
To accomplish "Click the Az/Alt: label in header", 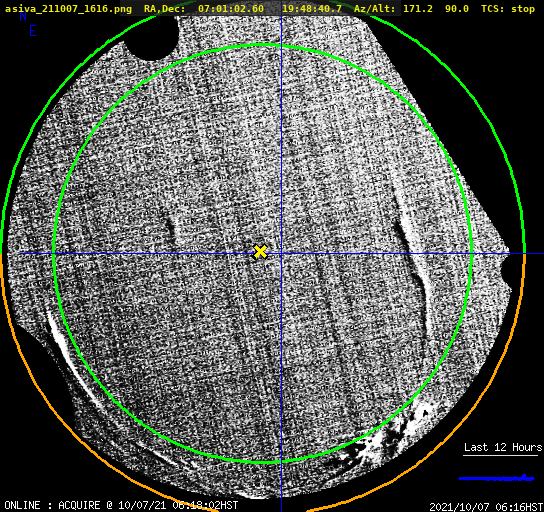I will 374,9.
